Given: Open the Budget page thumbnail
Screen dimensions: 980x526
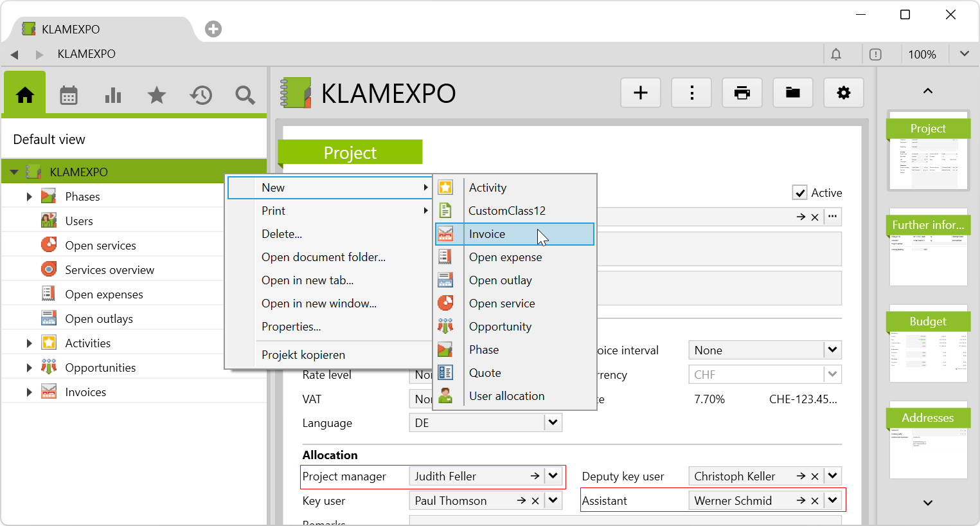Looking at the screenshot, I should [928, 344].
